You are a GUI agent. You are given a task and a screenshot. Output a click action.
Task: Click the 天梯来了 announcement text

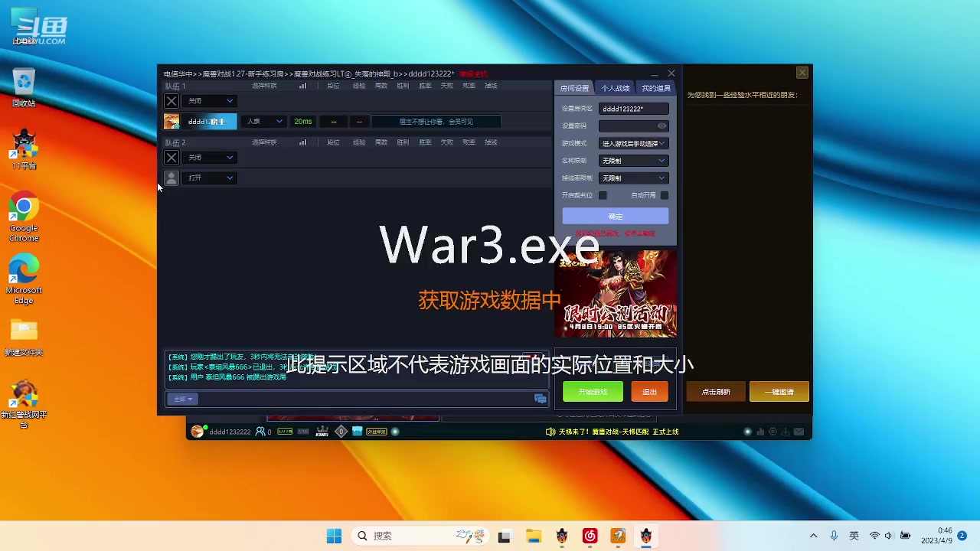[619, 432]
